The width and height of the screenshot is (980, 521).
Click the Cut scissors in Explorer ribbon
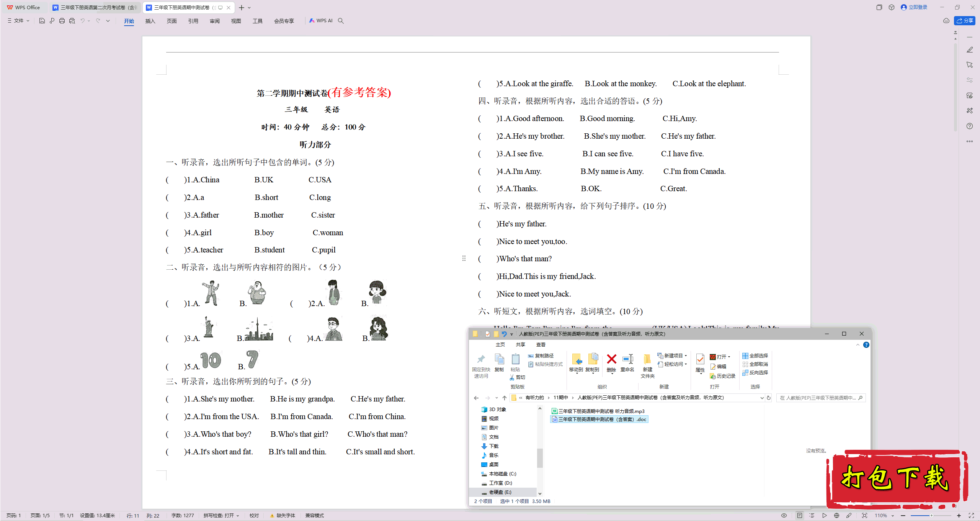coord(517,377)
